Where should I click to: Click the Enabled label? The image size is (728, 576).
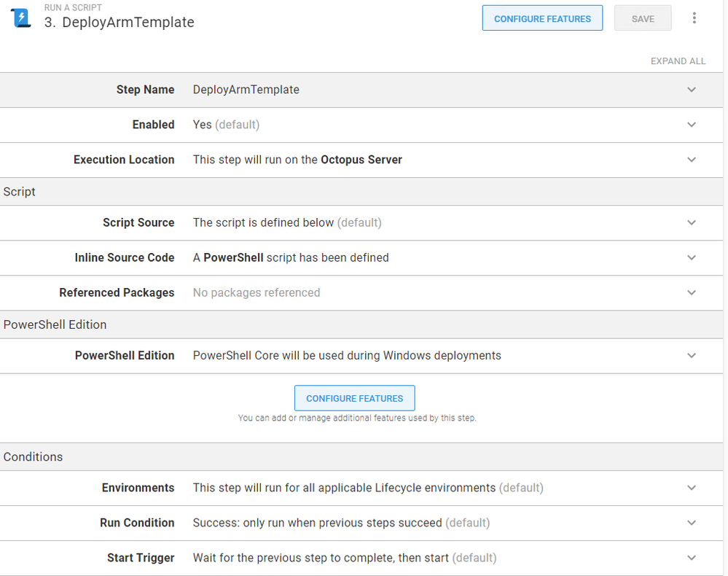point(153,125)
